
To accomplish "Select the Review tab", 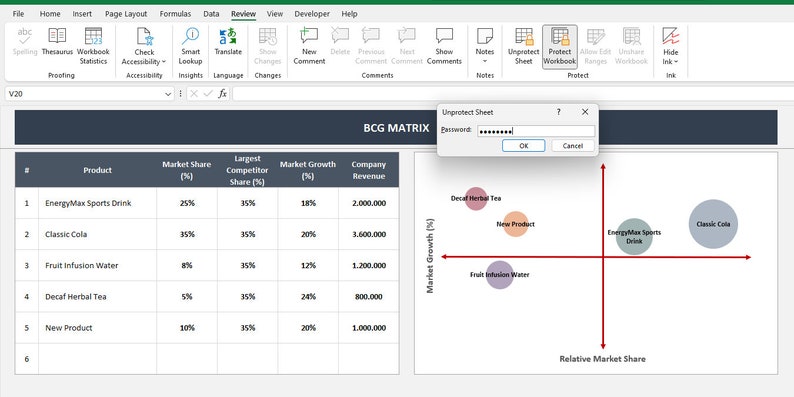I will click(243, 14).
